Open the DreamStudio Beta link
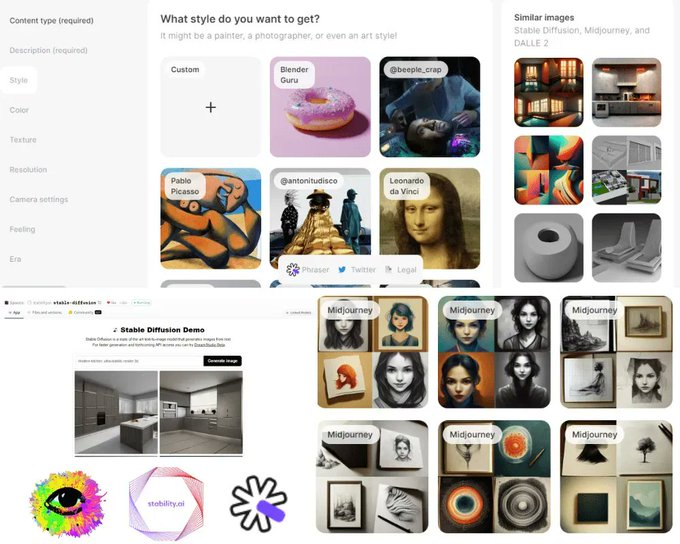Screen dimensions: 680x544 pyautogui.click(x=209, y=344)
